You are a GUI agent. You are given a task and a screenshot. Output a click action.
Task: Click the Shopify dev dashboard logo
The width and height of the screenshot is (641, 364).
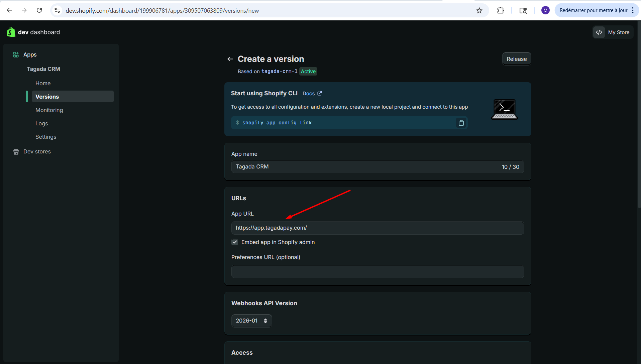click(x=11, y=32)
